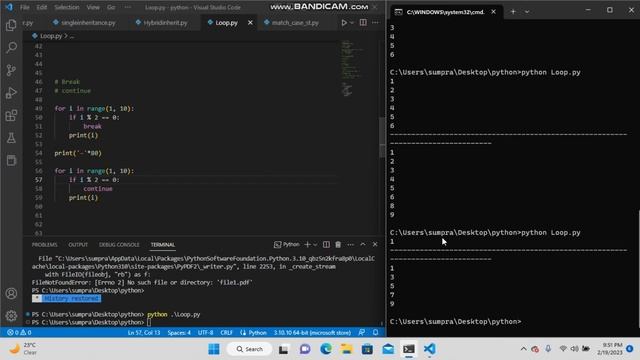This screenshot has height=360, width=640.
Task: Close the cmd.exe terminal tab
Action: pyautogui.click(x=493, y=12)
